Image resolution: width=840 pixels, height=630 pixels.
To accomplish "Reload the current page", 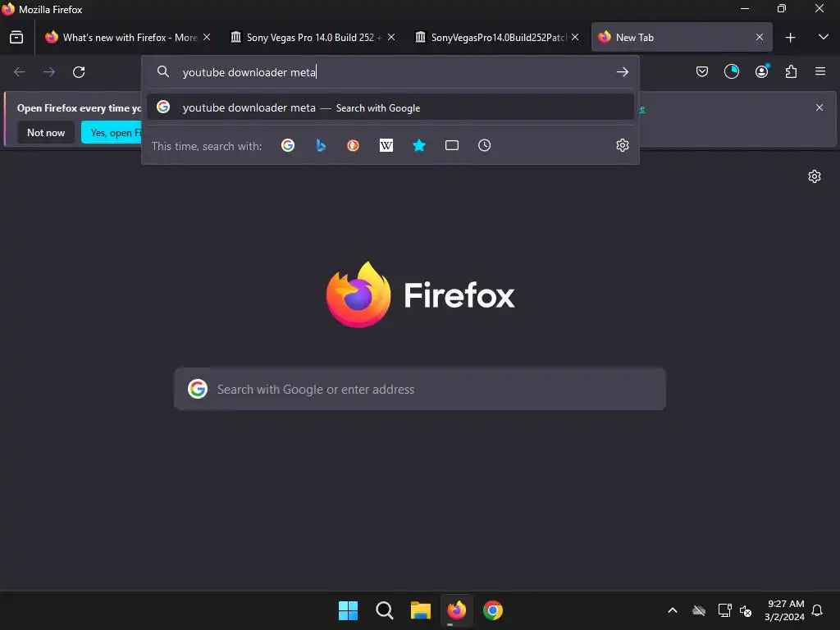I will [x=79, y=72].
